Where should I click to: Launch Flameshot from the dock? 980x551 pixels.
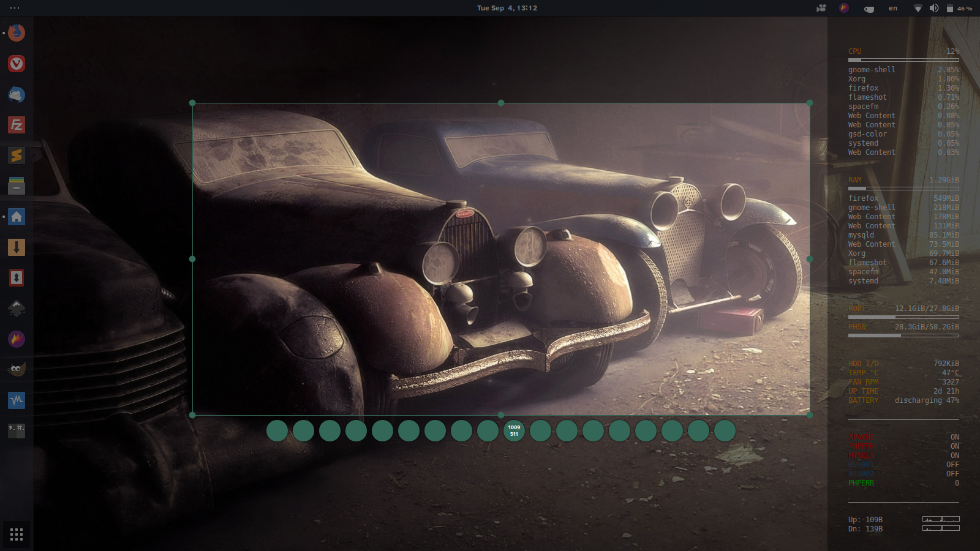(17, 339)
